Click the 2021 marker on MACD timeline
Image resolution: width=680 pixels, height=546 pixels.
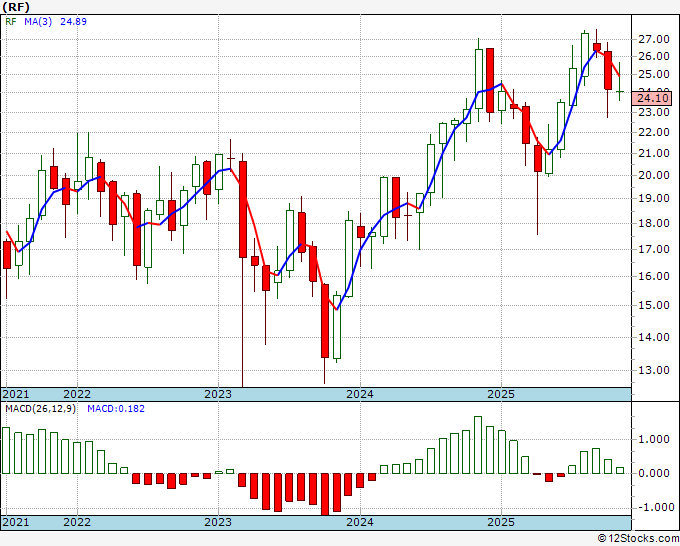click(16, 522)
